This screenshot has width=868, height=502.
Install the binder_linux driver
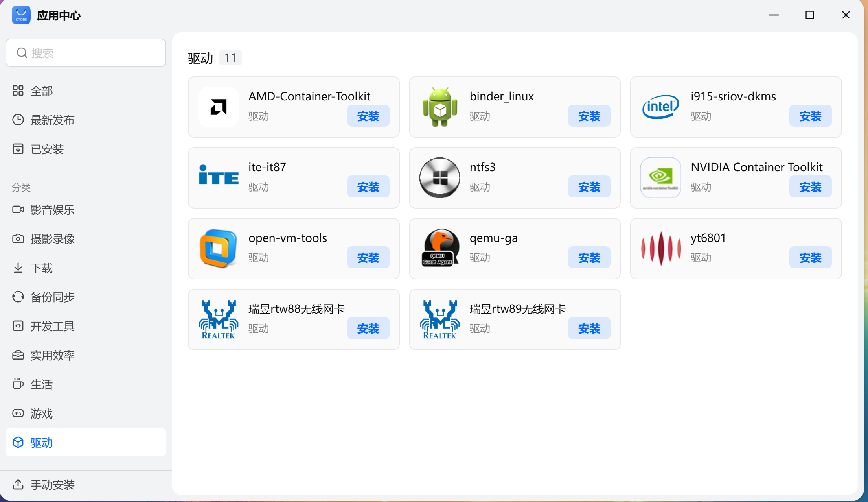[589, 116]
